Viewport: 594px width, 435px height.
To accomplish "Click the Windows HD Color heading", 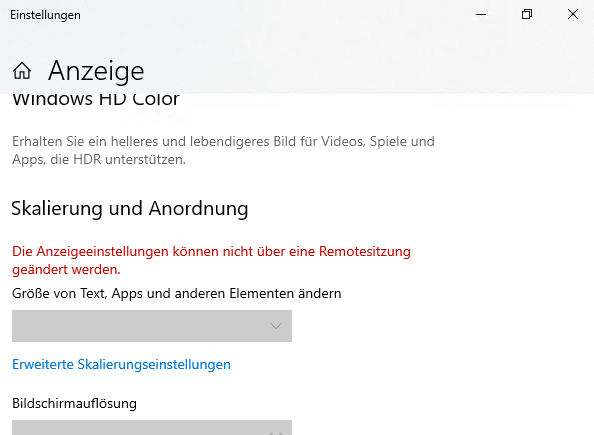I will [96, 100].
